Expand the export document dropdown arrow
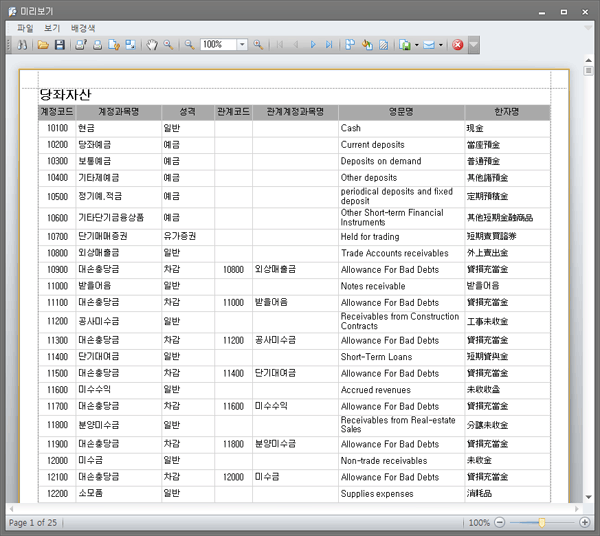 click(416, 45)
